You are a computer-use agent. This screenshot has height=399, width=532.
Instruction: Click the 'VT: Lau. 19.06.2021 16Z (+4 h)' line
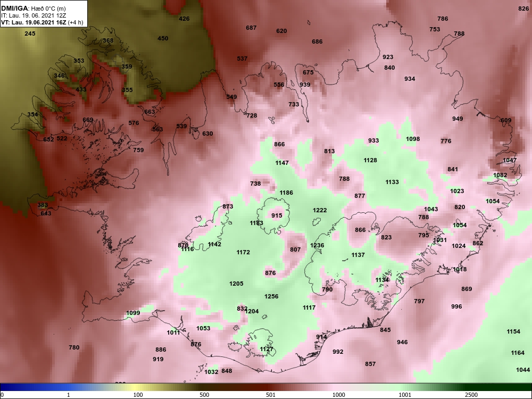pyautogui.click(x=41, y=22)
